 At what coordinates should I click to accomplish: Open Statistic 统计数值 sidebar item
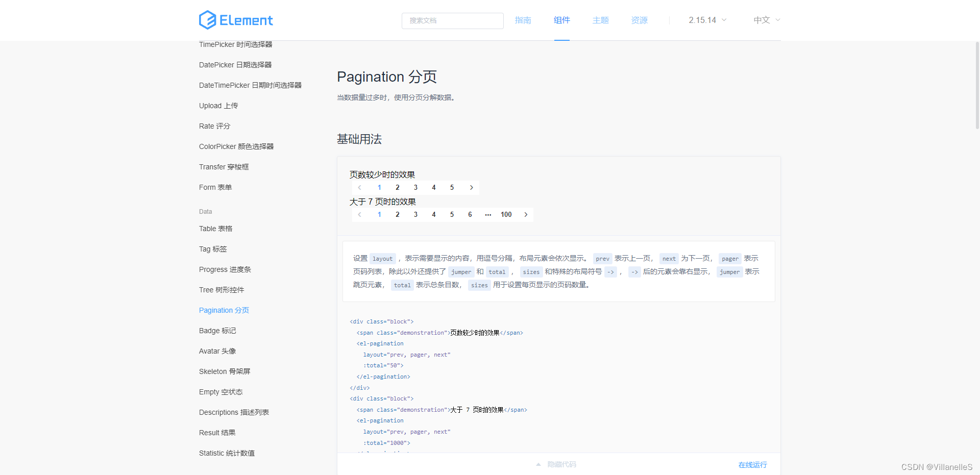(227, 453)
